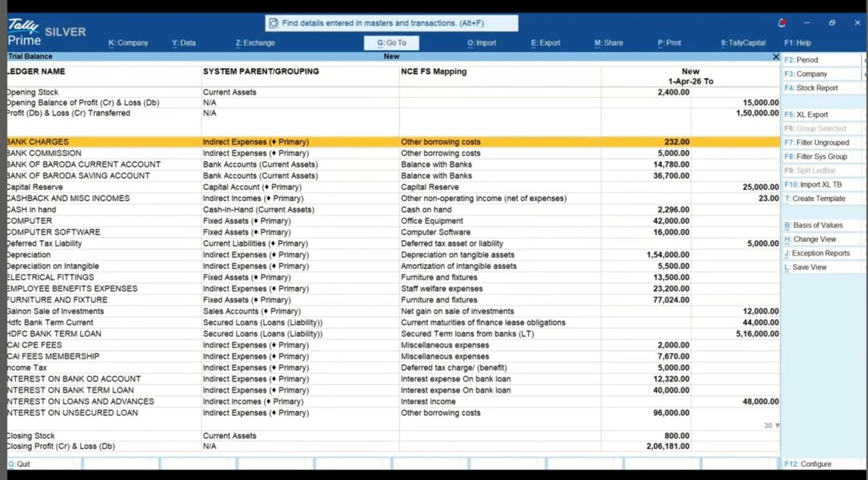Open the O: Import menu
This screenshot has width=868, height=480.
pos(482,43)
